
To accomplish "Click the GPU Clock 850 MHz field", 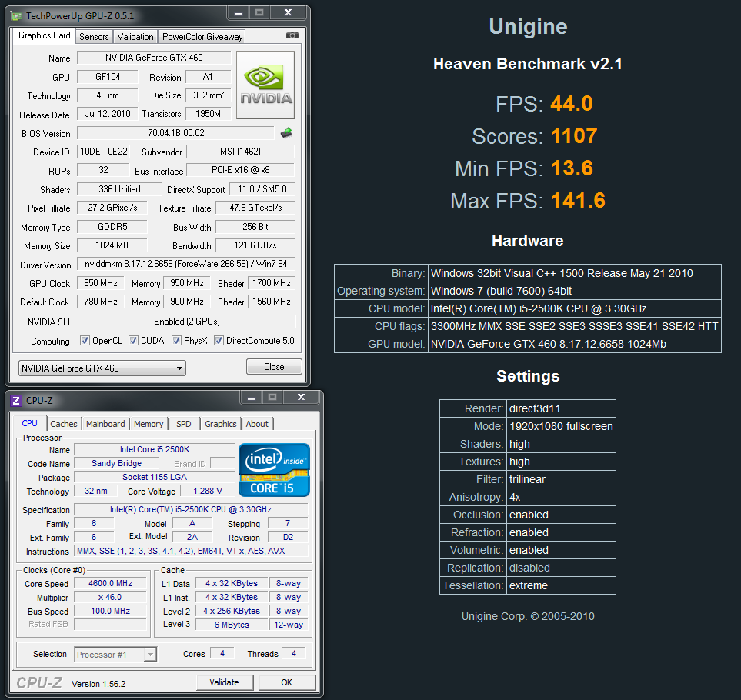I will click(101, 283).
